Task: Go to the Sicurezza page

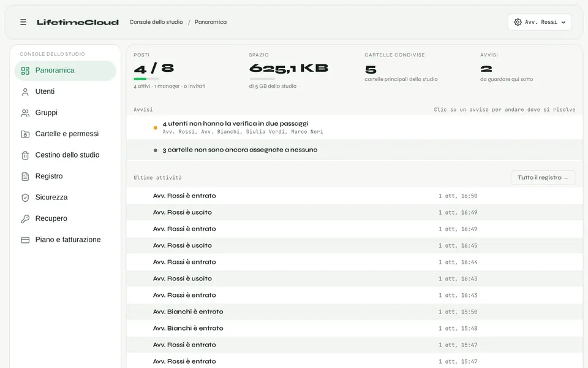Action: click(x=66, y=197)
